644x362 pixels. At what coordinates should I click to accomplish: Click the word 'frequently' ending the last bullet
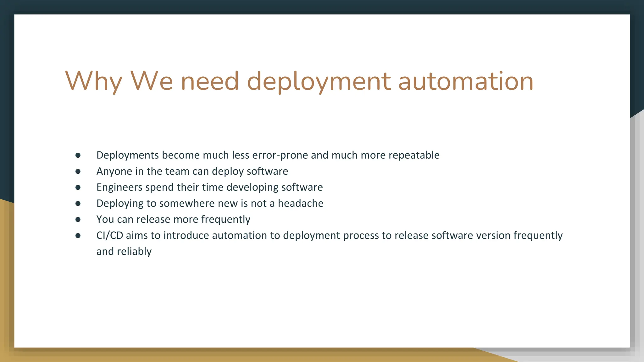click(538, 235)
